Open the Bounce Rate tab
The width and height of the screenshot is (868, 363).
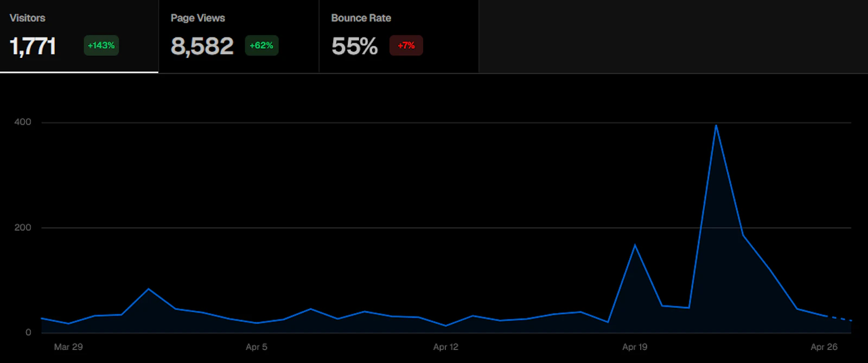(399, 36)
